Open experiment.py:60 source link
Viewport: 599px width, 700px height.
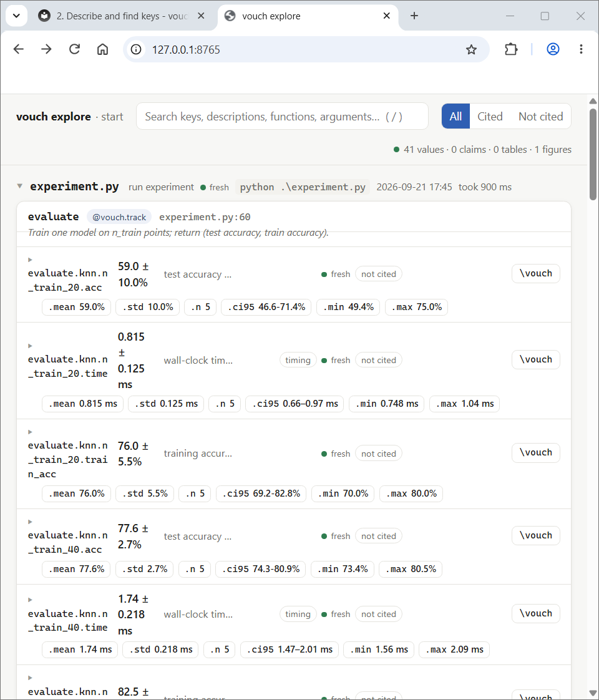205,217
